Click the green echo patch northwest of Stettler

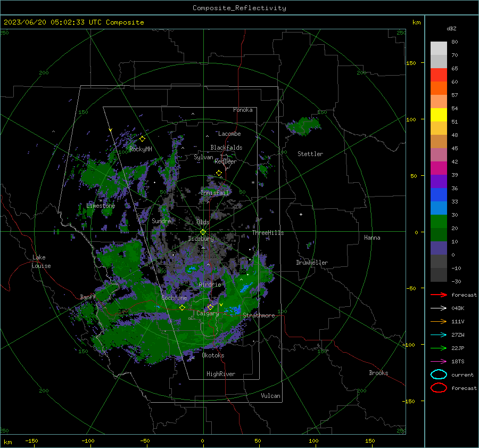tap(303, 125)
